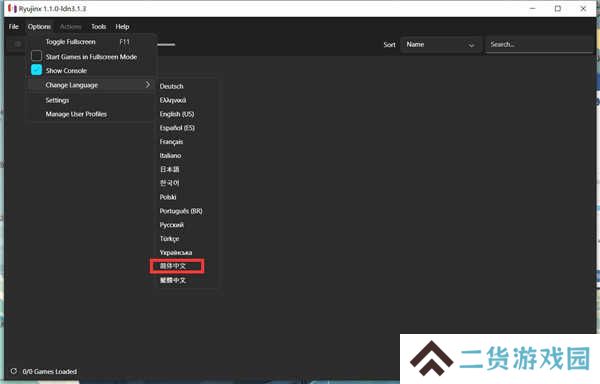The width and height of the screenshot is (600, 384).
Task: Choose 繁體中文 language
Action: click(x=173, y=280)
